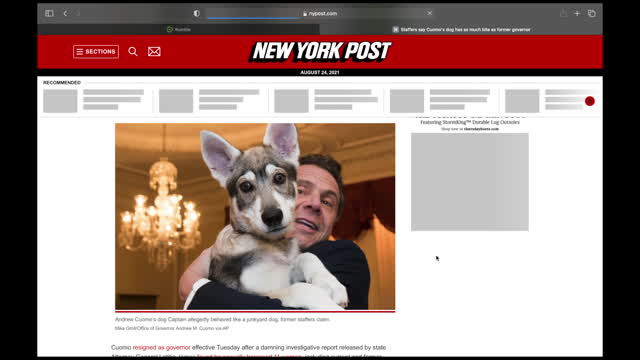Open the third recommended story thumbnail
This screenshot has height=360, width=640.
[291, 101]
